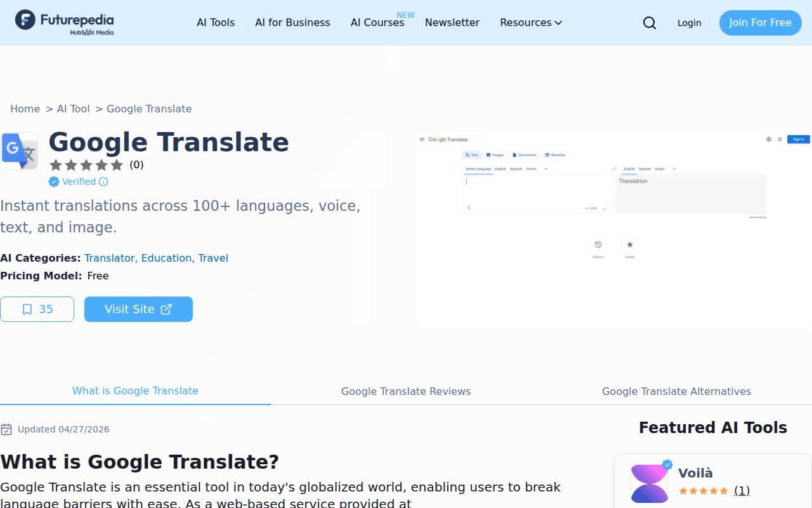Open the AI Tools menu item

tap(216, 22)
